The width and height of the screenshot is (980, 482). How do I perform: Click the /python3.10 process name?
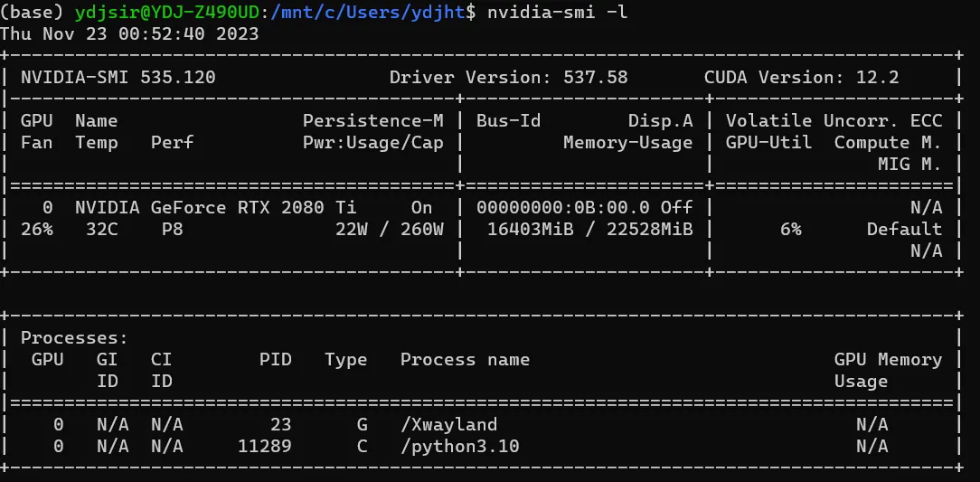pyautogui.click(x=460, y=447)
